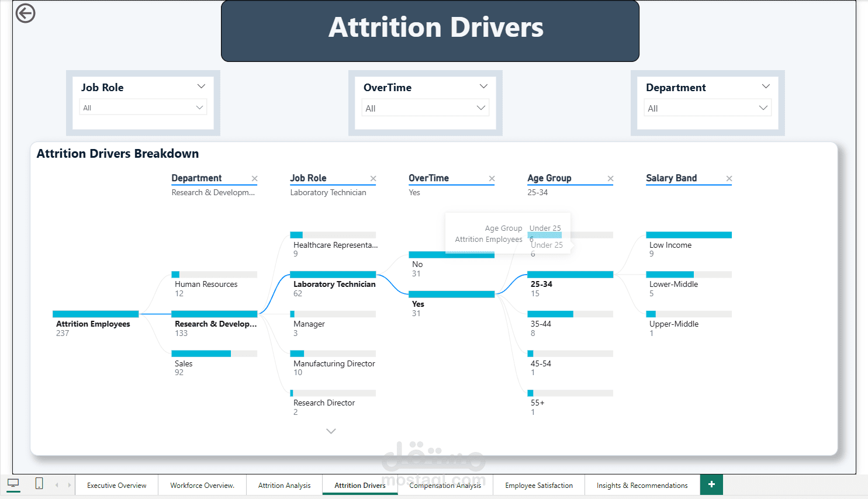Open the Executive Overview tab
Image resolution: width=868 pixels, height=499 pixels.
[117, 485]
